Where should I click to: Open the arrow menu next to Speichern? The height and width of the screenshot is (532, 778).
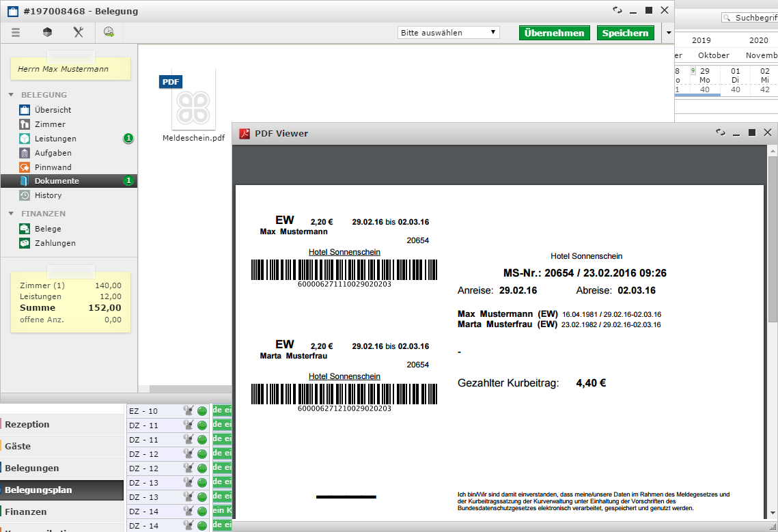(x=668, y=33)
